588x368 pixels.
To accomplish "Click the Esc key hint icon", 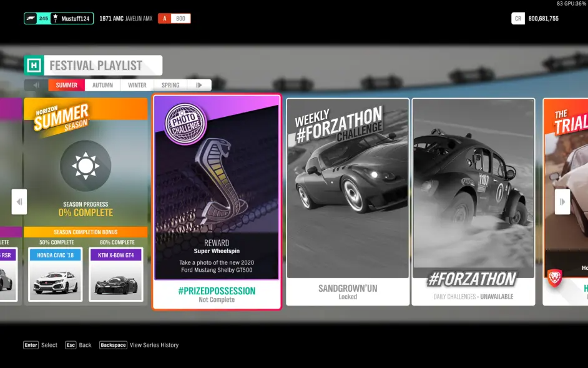I will point(71,345).
